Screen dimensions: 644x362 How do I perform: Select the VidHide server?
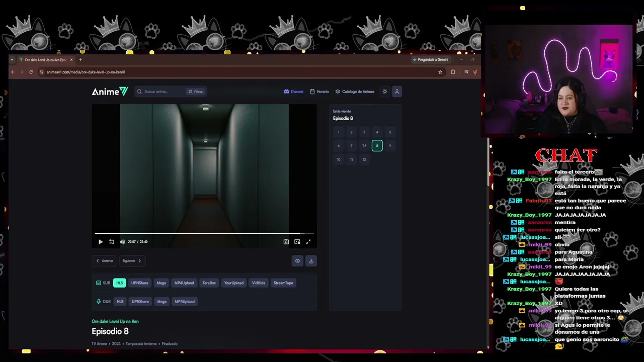pos(259,283)
